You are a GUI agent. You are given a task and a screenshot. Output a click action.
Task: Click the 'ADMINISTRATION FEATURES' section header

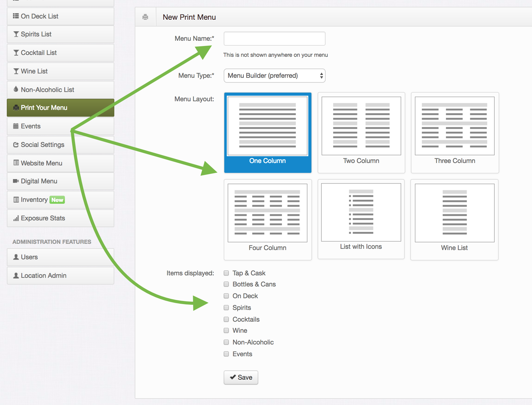[52, 242]
